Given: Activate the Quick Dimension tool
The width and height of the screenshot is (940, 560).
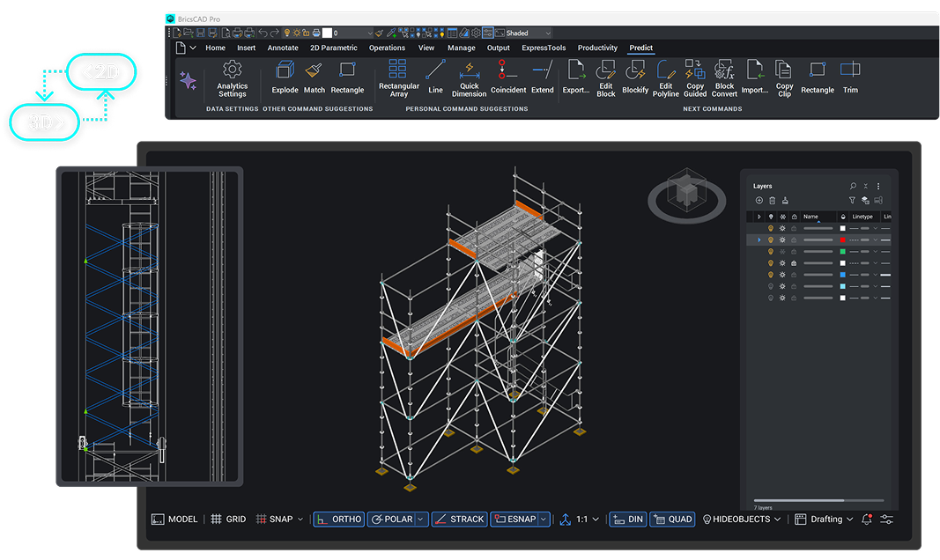Looking at the screenshot, I should 469,78.
